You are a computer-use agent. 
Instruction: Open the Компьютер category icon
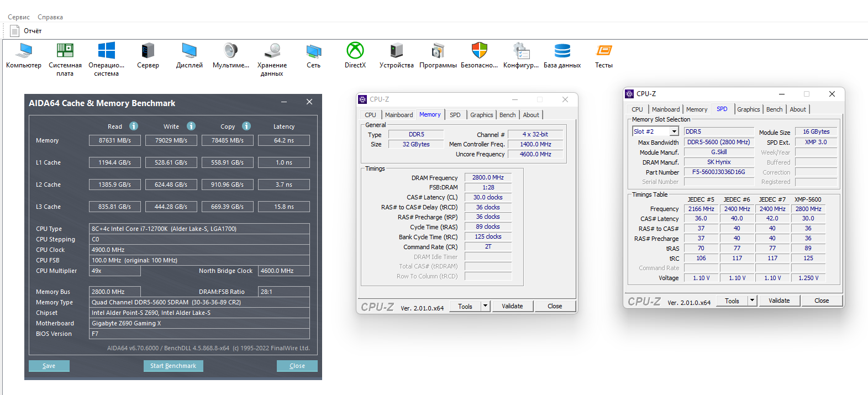point(24,51)
